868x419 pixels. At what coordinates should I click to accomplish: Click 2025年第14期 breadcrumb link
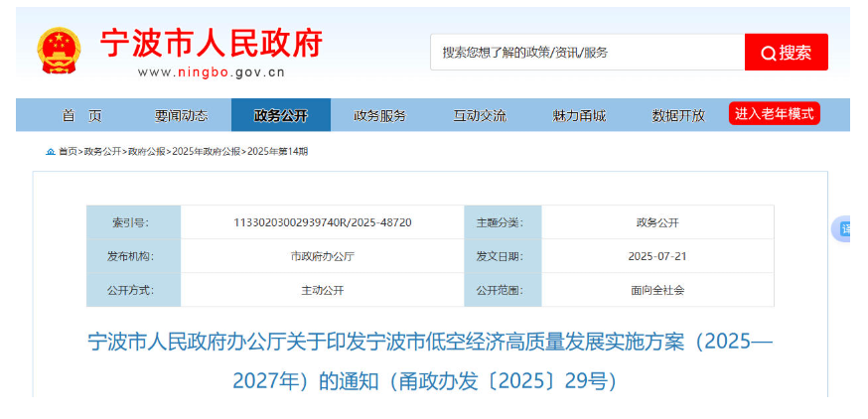pos(277,152)
